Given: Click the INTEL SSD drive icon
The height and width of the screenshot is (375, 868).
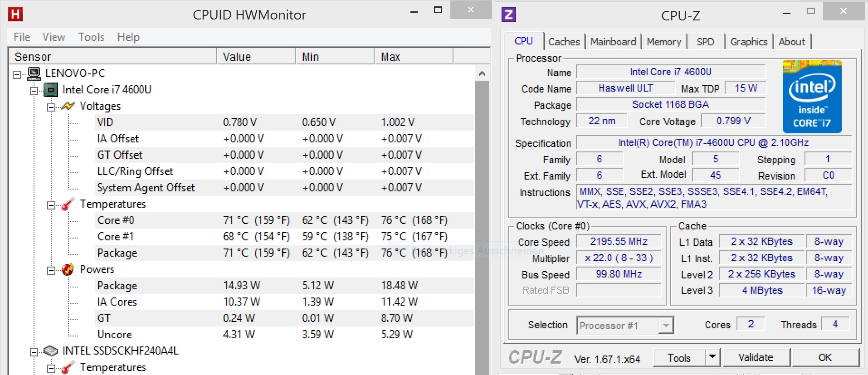Looking at the screenshot, I should pyautogui.click(x=51, y=351).
